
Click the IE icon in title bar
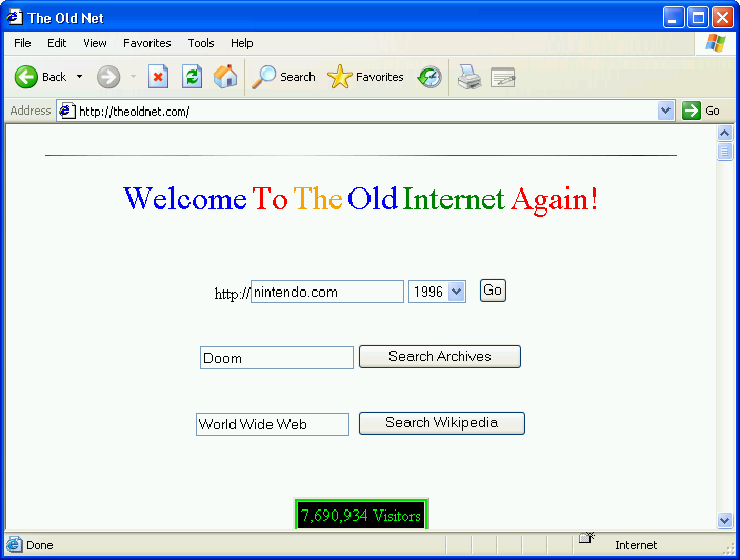(x=14, y=17)
